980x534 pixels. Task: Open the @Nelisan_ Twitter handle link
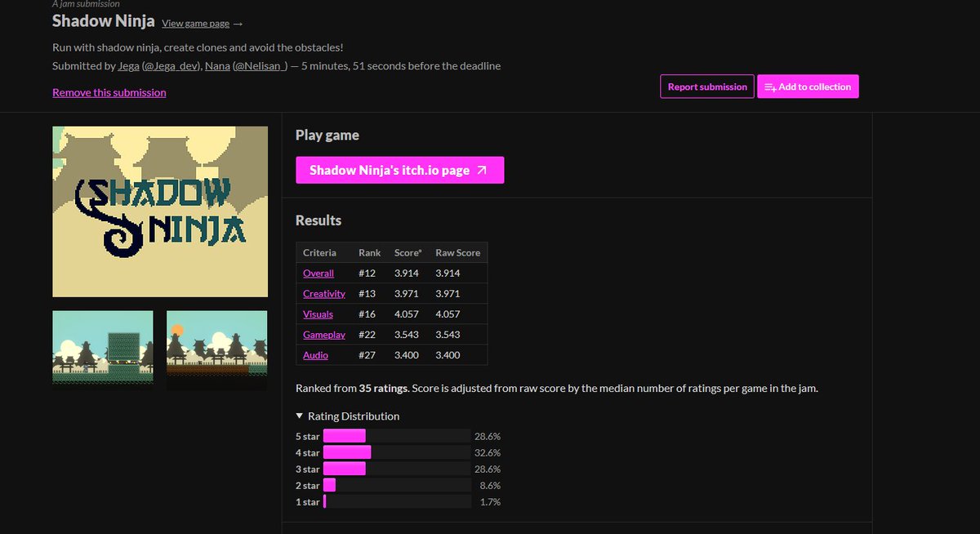click(261, 65)
